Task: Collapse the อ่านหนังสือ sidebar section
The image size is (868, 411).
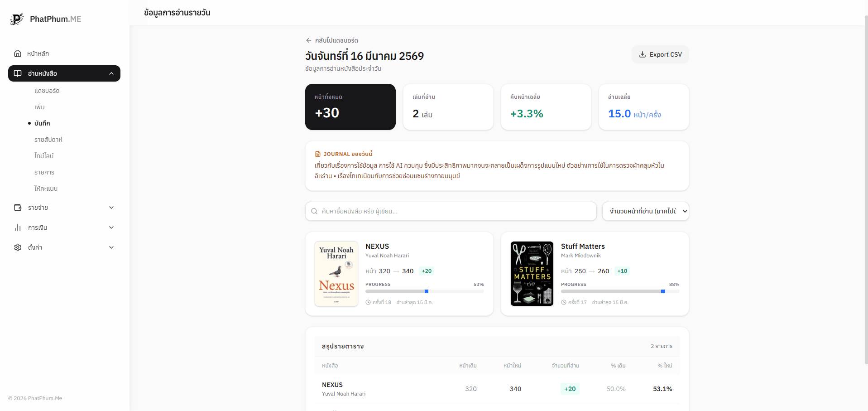Action: (111, 73)
